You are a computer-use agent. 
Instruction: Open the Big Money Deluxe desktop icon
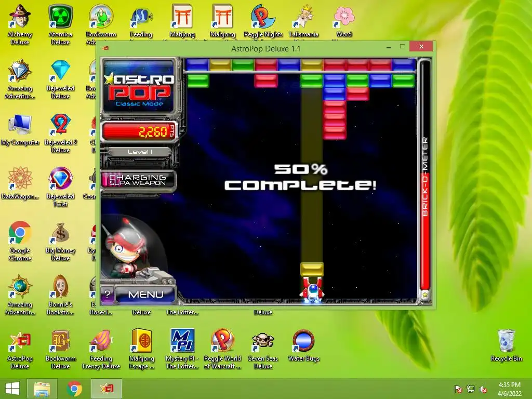coord(60,241)
